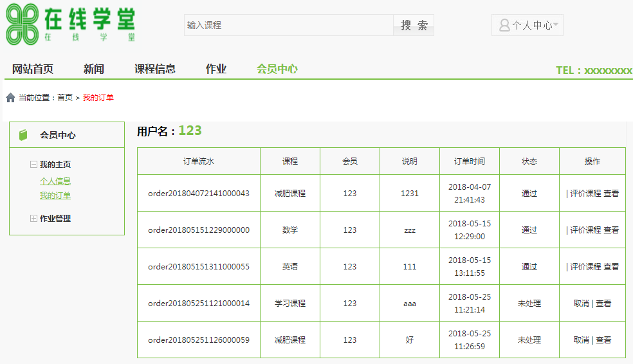633x364 pixels.
Task: Click 查看 for the 数学 order
Action: 611,230
